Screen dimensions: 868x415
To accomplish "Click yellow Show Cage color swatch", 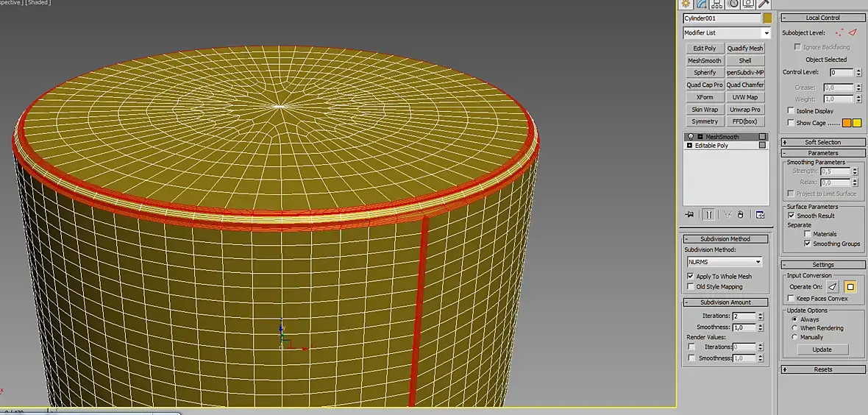I will click(x=857, y=123).
